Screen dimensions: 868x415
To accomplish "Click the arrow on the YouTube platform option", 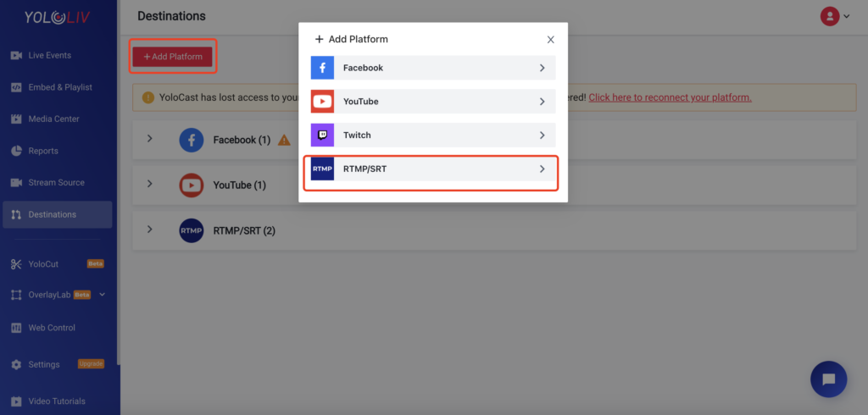I will 542,102.
